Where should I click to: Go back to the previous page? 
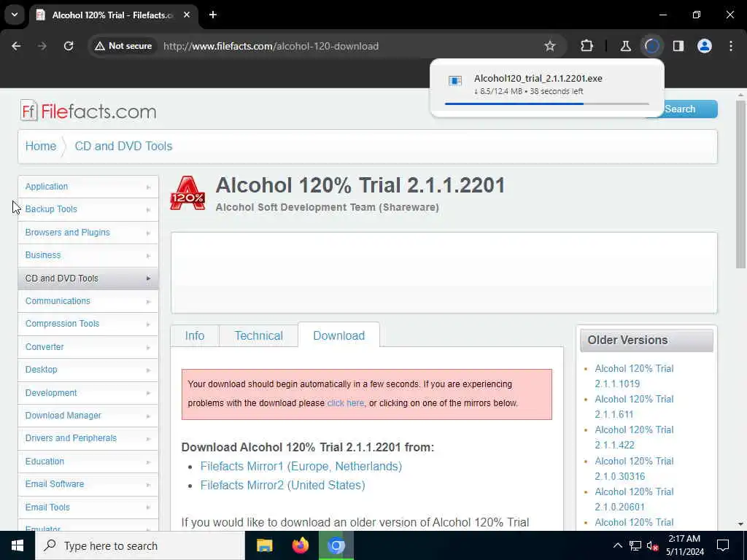pyautogui.click(x=16, y=46)
